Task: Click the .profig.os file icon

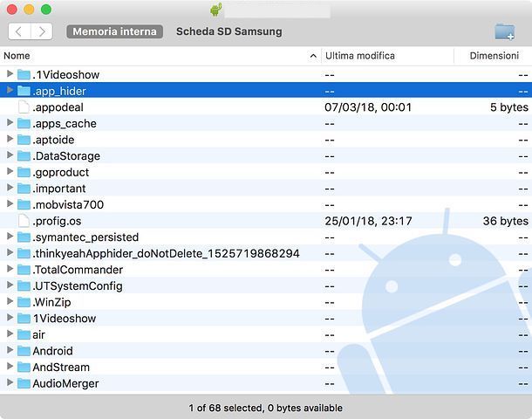Action: [x=24, y=221]
